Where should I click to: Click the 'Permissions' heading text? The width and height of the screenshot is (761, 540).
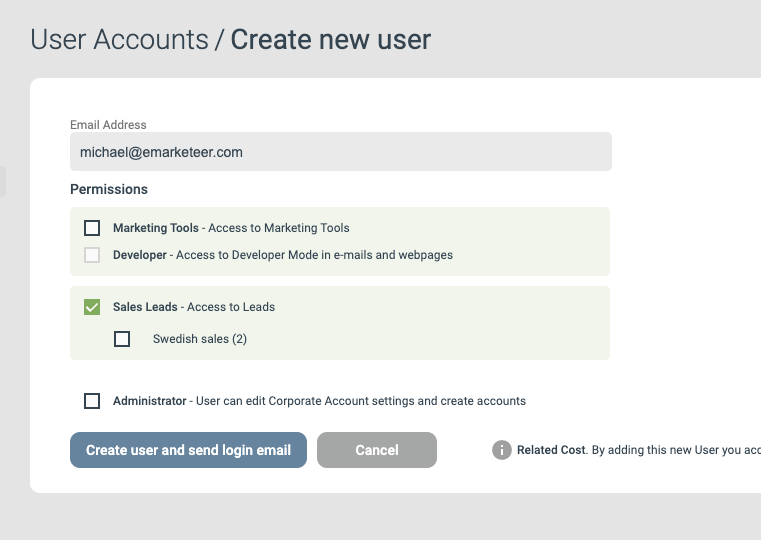[x=109, y=189]
